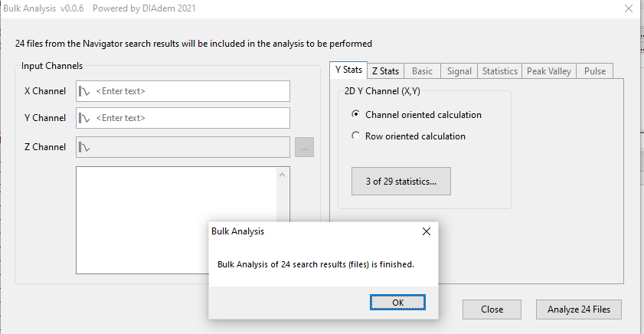
Task: Select Channel oriented calculation option
Action: point(355,115)
